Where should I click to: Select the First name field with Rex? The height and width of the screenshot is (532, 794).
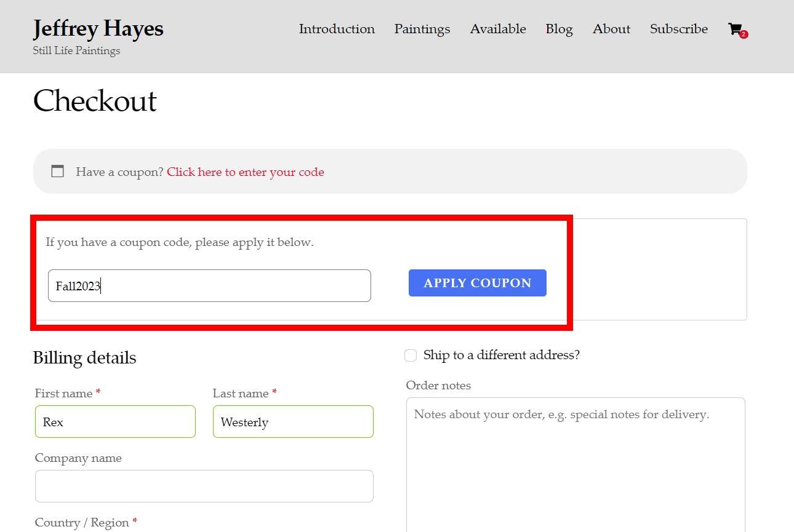[x=115, y=422]
